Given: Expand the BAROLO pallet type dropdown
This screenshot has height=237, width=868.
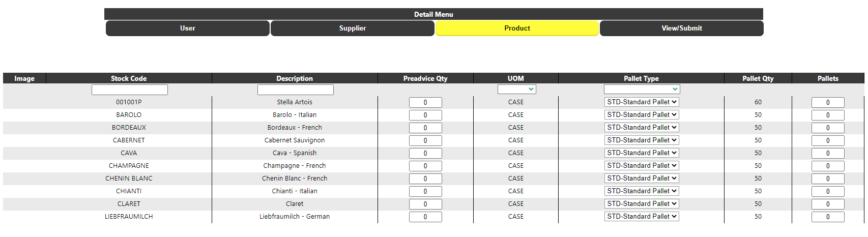Looking at the screenshot, I should tap(642, 114).
